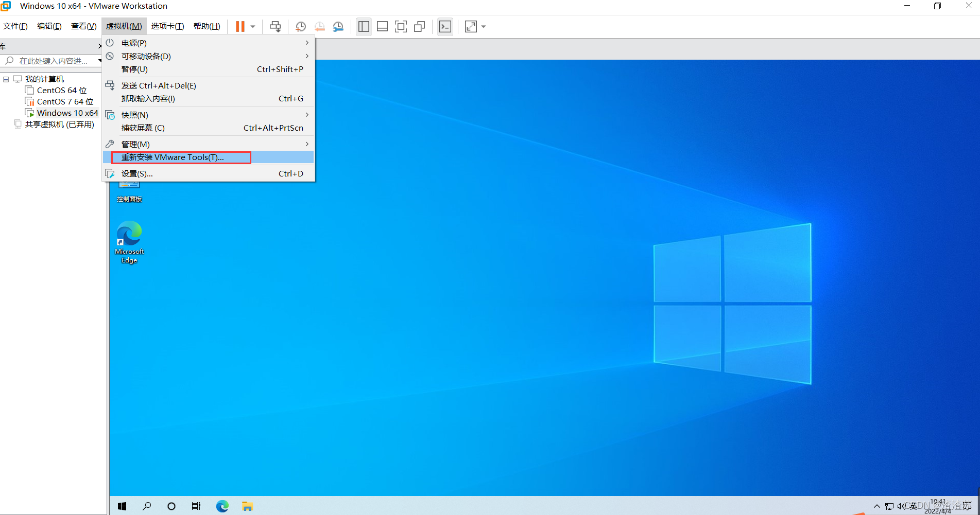The image size is (980, 515).
Task: Click the guest network tray icon
Action: 889,506
